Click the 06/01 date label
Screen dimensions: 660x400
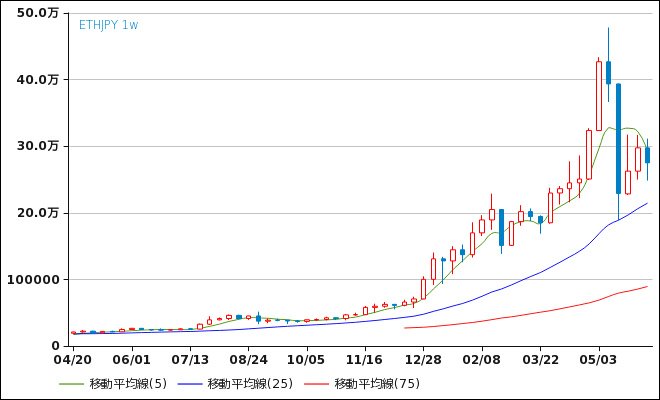tap(132, 360)
